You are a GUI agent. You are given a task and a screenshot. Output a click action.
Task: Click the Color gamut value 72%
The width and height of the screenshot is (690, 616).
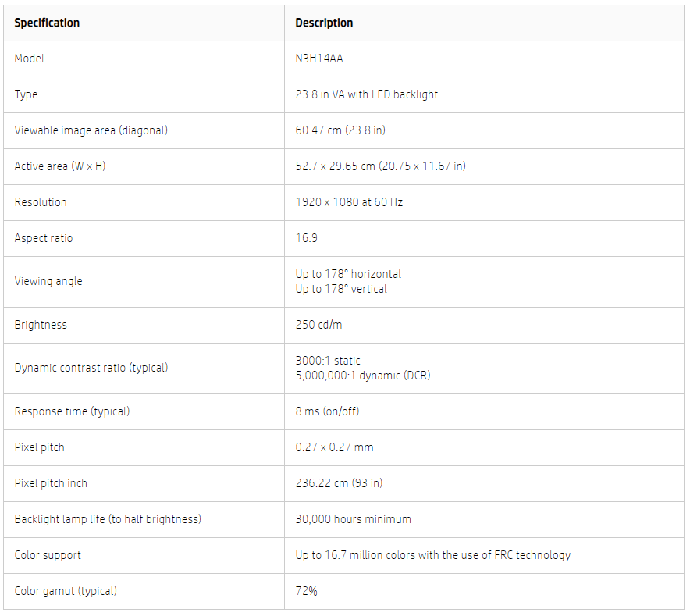tap(306, 591)
